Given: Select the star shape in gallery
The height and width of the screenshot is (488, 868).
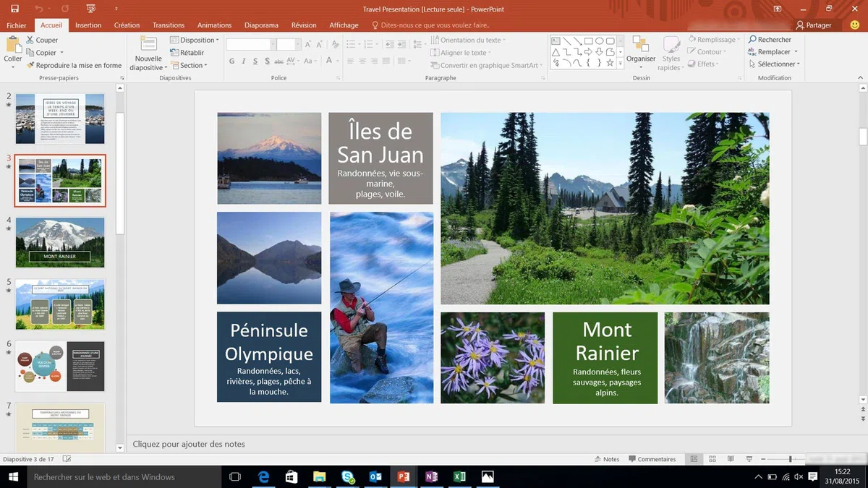Looking at the screenshot, I should 610,63.
